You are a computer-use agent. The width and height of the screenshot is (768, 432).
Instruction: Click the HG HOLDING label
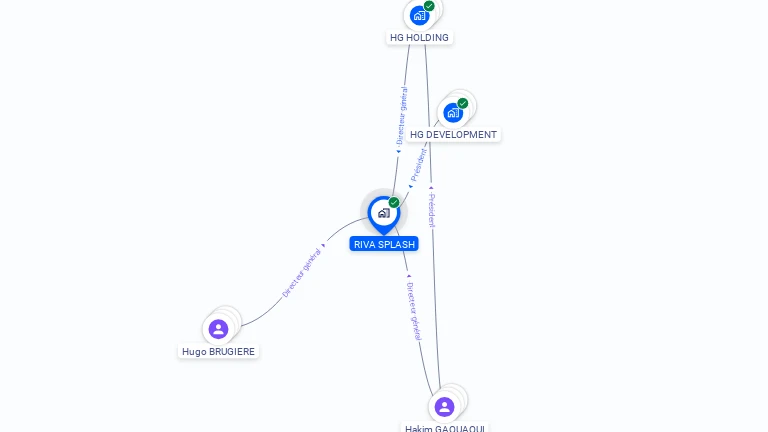click(x=419, y=38)
